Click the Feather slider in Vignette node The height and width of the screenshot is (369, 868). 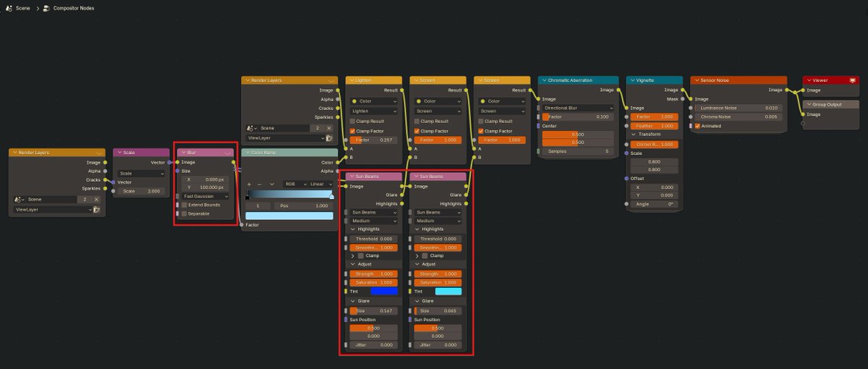pyautogui.click(x=655, y=126)
